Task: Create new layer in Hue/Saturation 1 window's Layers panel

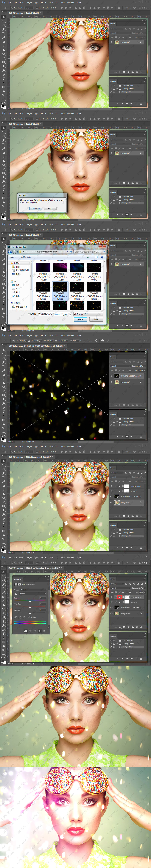Action: click(x=137, y=627)
